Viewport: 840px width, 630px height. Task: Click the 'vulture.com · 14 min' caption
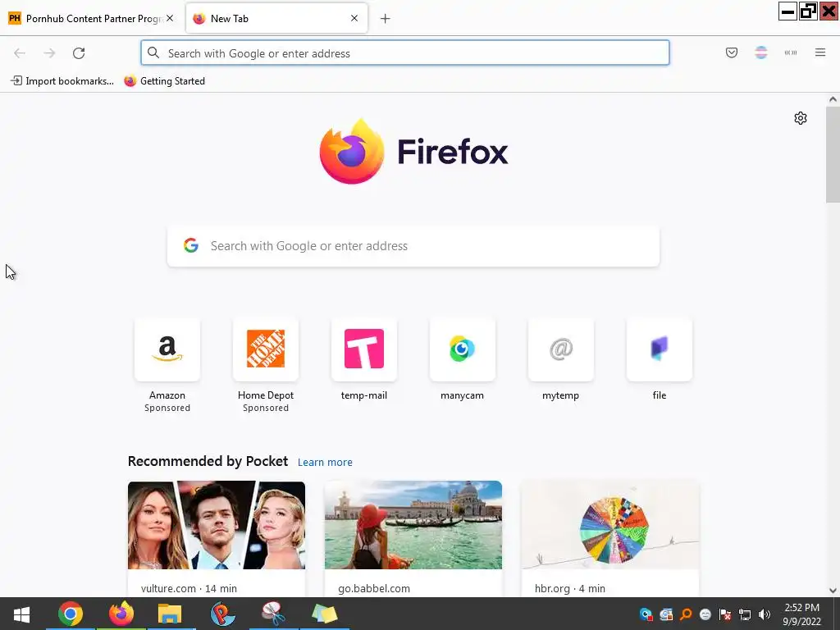point(189,588)
